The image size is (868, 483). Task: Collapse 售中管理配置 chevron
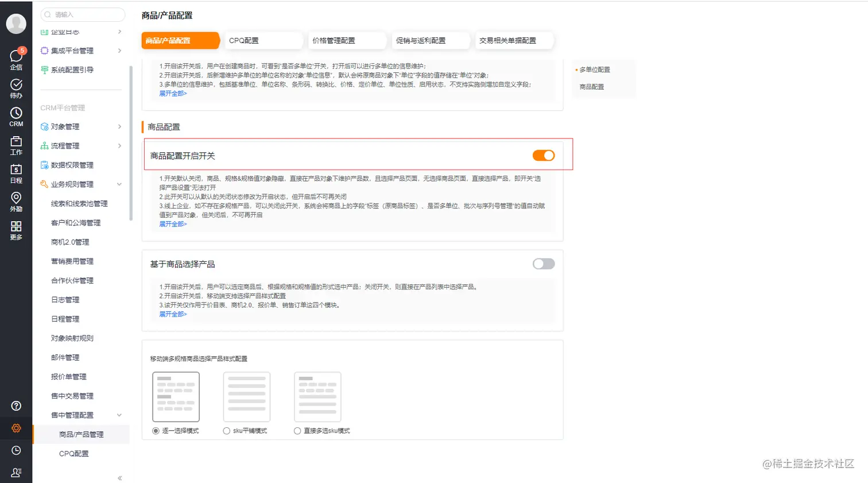pos(119,415)
